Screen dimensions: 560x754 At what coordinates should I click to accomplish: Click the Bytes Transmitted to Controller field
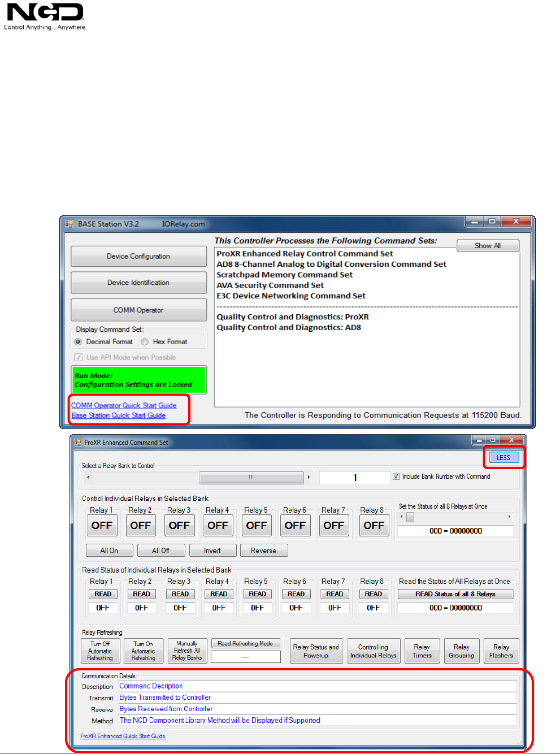click(x=318, y=697)
